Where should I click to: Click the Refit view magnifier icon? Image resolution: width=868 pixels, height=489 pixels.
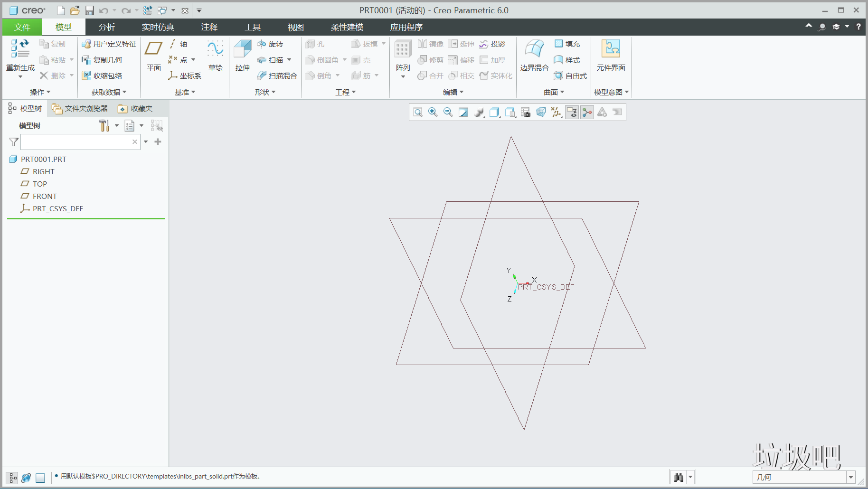[418, 113]
